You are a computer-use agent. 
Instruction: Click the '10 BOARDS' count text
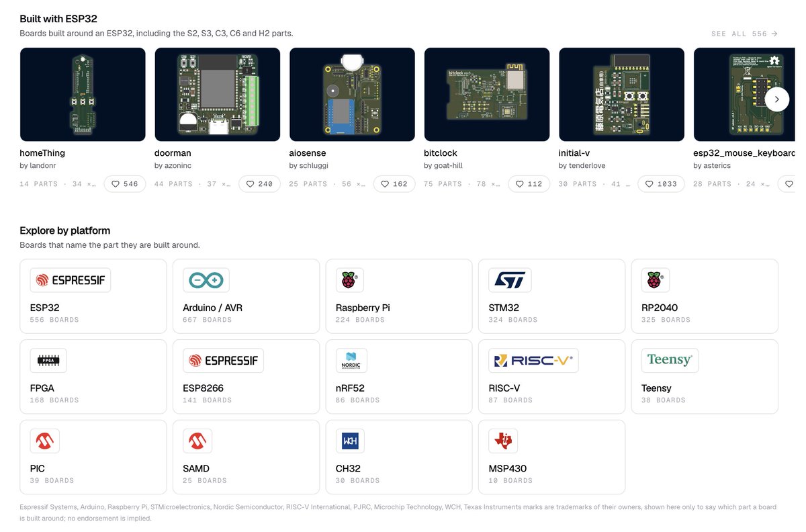click(510, 481)
